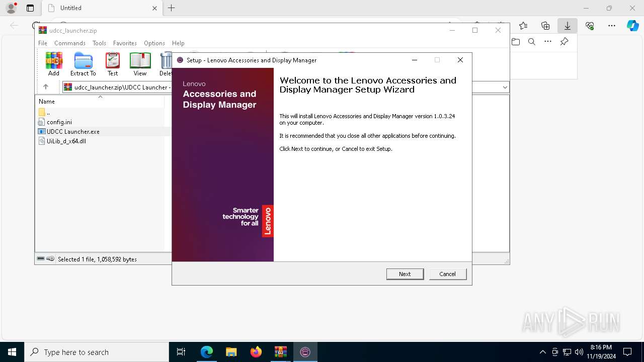Open more options in downloads panel
Viewport: 644px width, 362px height.
(x=548, y=42)
